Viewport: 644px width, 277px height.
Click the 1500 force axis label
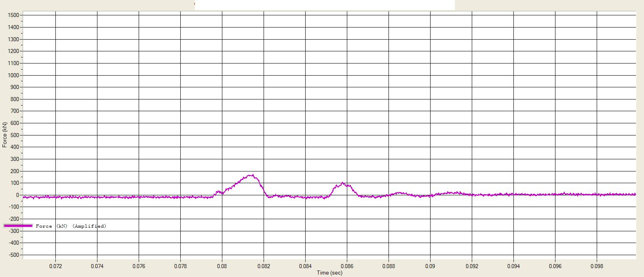point(13,15)
